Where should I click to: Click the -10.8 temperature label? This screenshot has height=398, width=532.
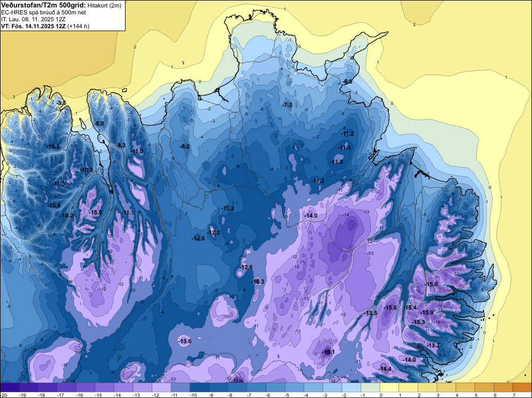pyautogui.click(x=198, y=238)
